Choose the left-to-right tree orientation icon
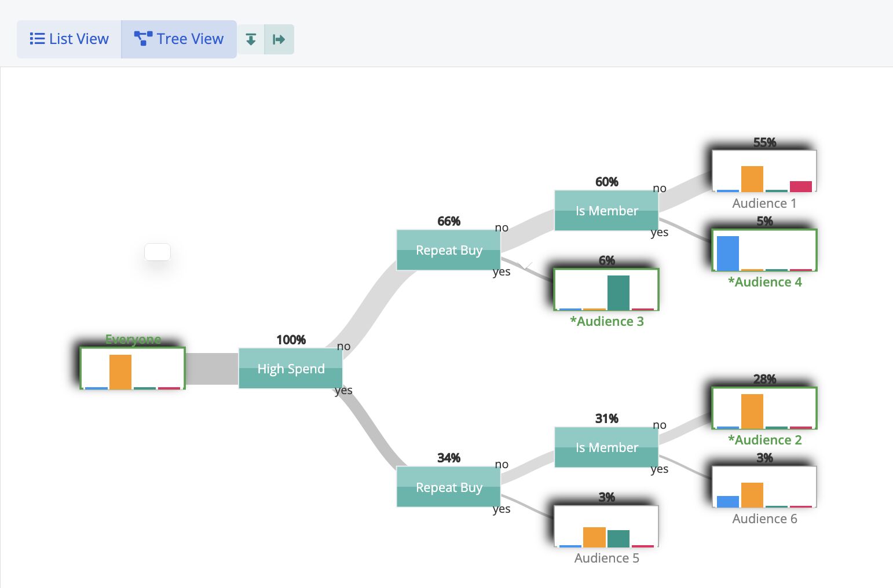The image size is (893, 588). pyautogui.click(x=279, y=39)
